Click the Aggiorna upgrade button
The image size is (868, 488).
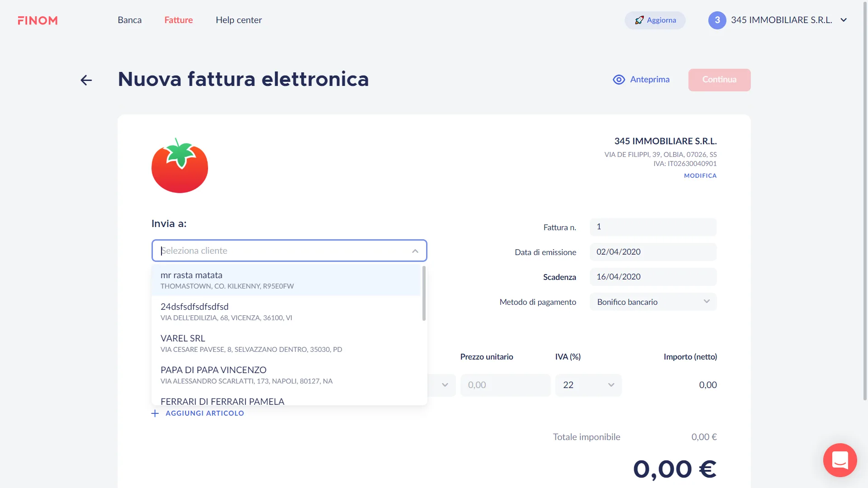[655, 20]
